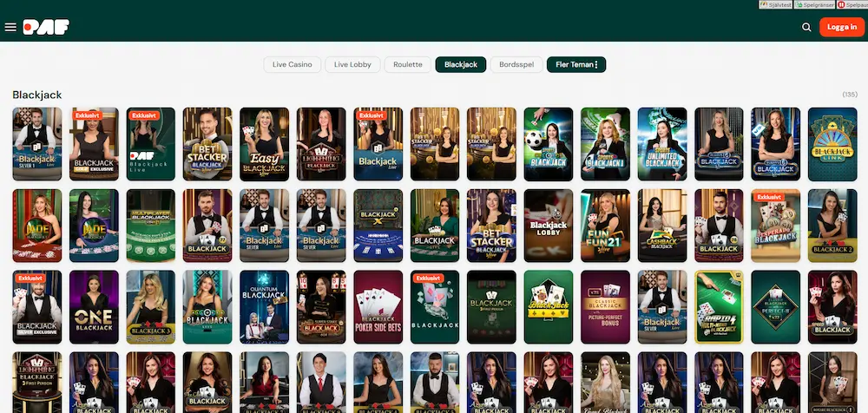
Task: Expand the Fler Teman dropdown
Action: [x=576, y=65]
